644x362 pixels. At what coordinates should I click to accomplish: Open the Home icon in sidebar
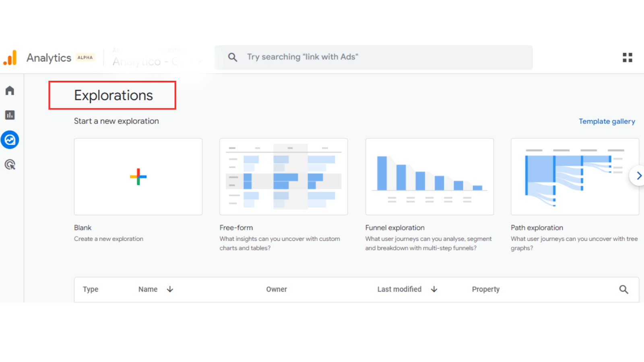(10, 90)
